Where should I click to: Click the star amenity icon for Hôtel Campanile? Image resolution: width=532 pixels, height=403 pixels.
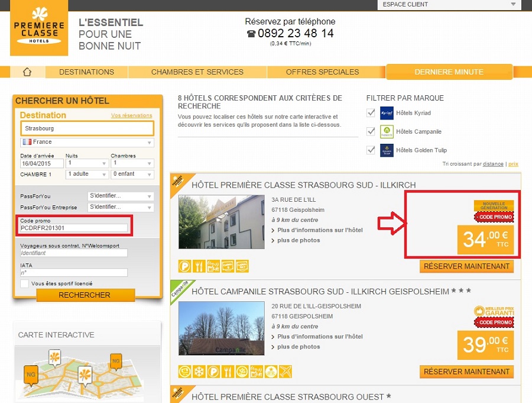[271, 372]
